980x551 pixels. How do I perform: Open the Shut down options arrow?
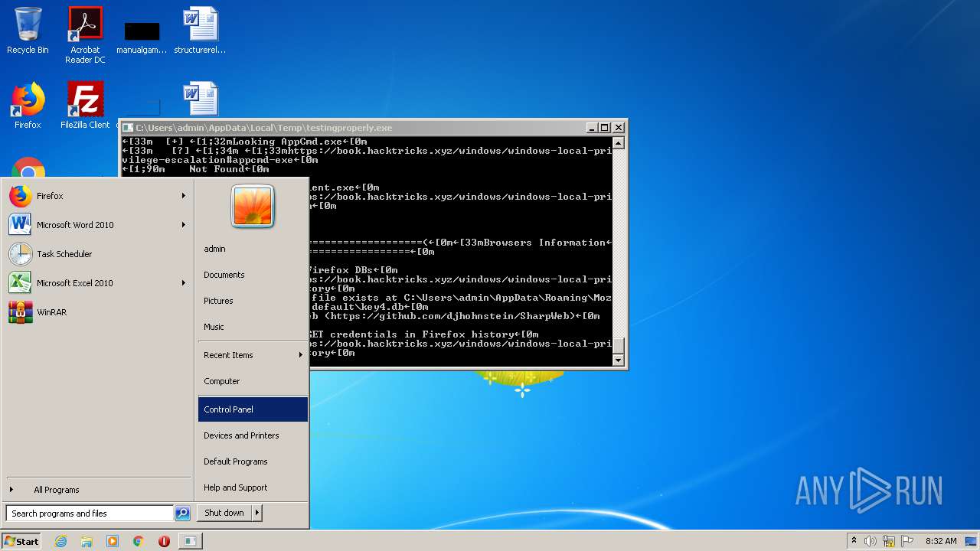click(257, 513)
